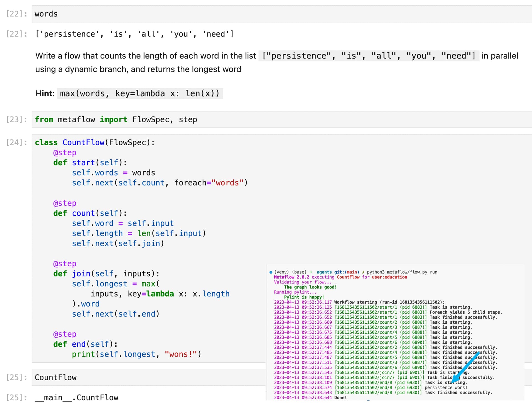Click 'persistence wons!' line in terminal output
The image size is (532, 408).
(x=446, y=388)
